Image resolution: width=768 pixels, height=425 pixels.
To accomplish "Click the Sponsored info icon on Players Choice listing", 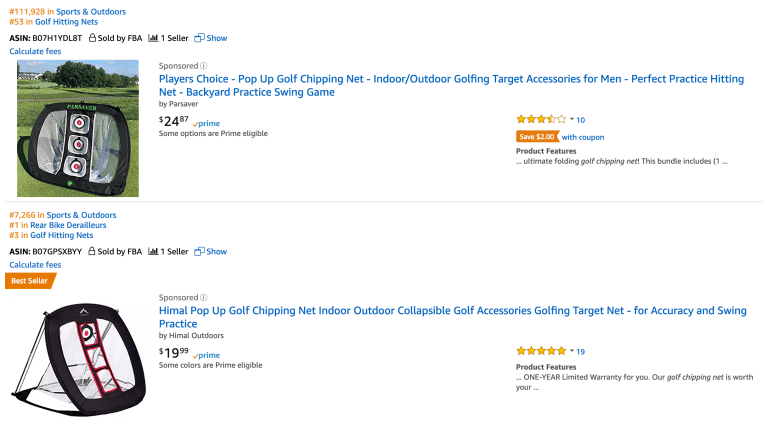I will coord(204,66).
